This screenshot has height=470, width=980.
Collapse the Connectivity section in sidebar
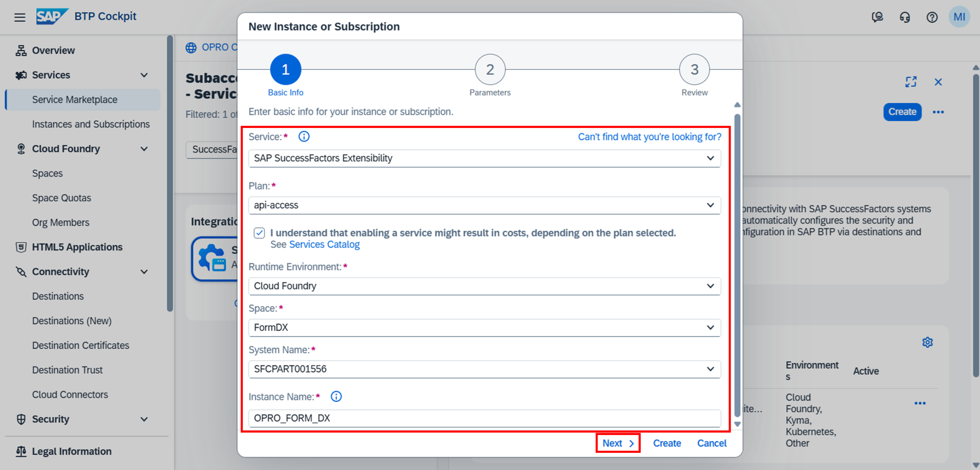tap(144, 272)
